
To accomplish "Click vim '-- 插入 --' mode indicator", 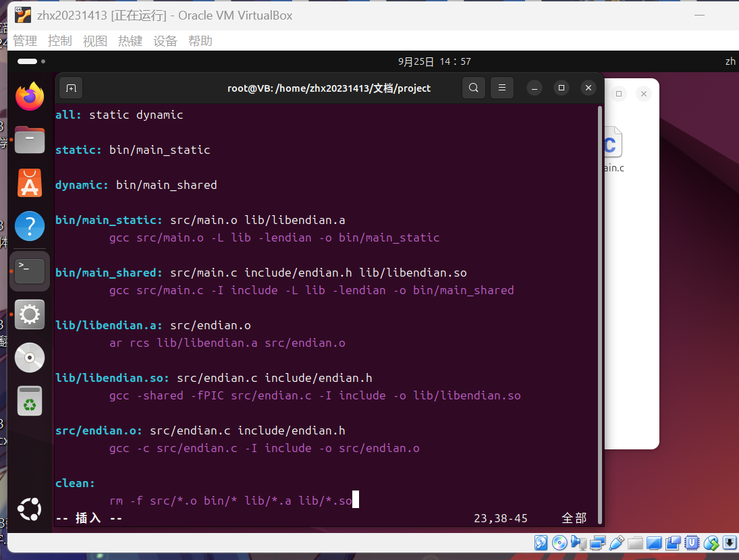I will (x=88, y=518).
